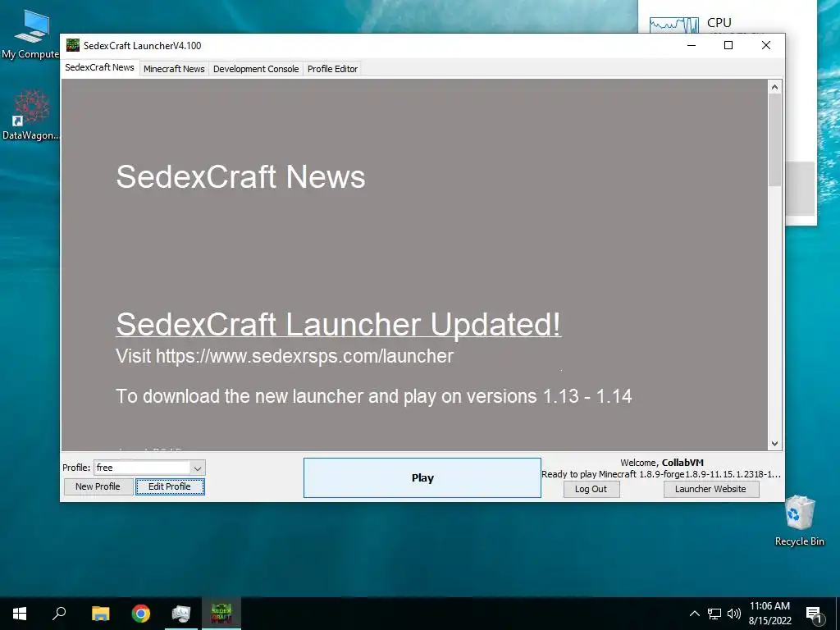This screenshot has height=630, width=840.
Task: Show hidden system tray icons
Action: pos(694,614)
